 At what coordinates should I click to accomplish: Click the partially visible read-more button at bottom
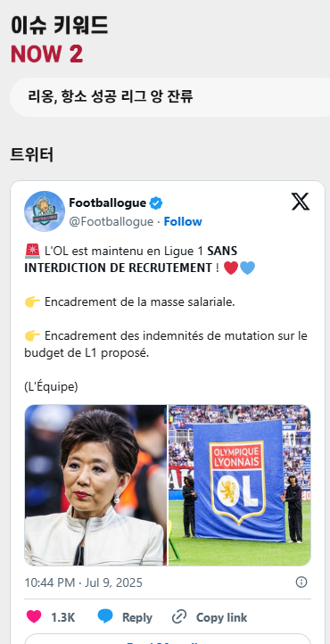tap(168, 639)
